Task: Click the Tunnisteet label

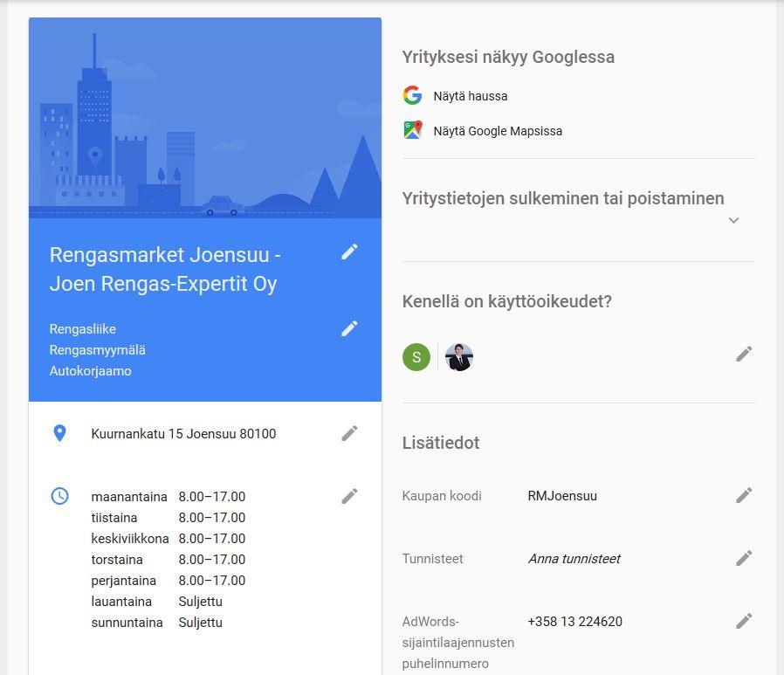Action: [432, 559]
